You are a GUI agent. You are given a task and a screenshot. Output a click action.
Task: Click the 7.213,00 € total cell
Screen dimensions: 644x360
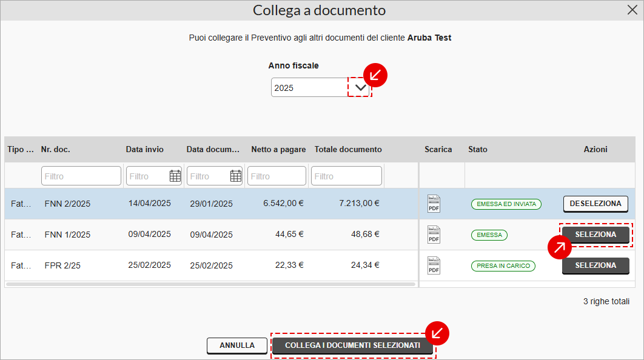[360, 203]
